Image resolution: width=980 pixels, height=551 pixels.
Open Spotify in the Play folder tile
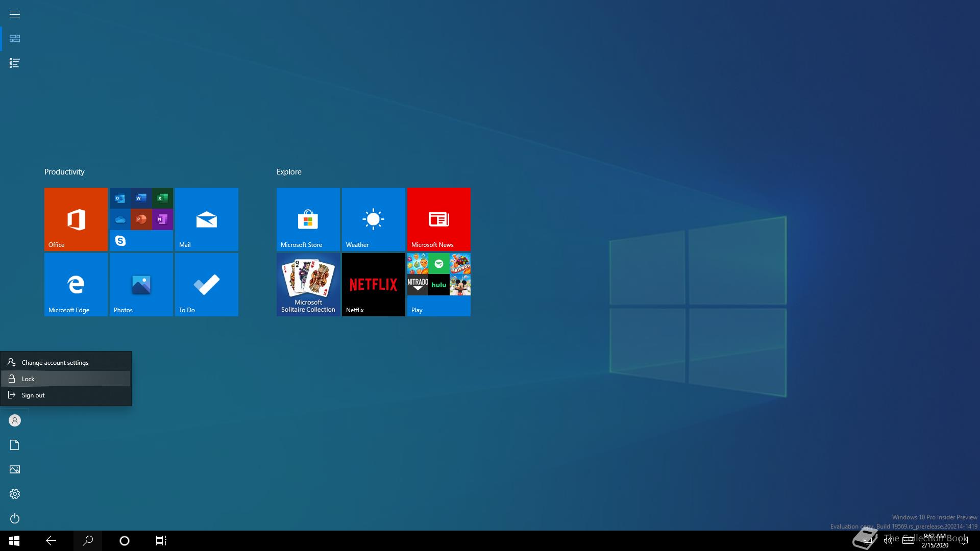coord(439,264)
